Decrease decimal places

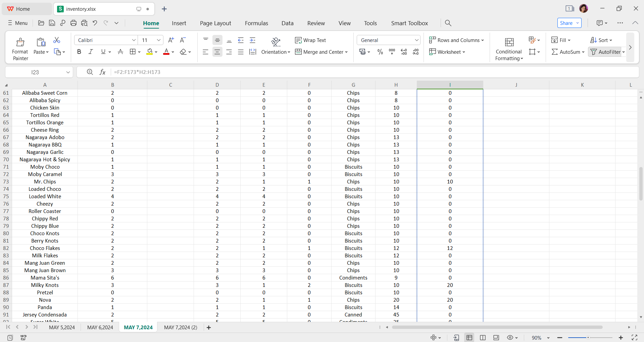click(x=416, y=52)
